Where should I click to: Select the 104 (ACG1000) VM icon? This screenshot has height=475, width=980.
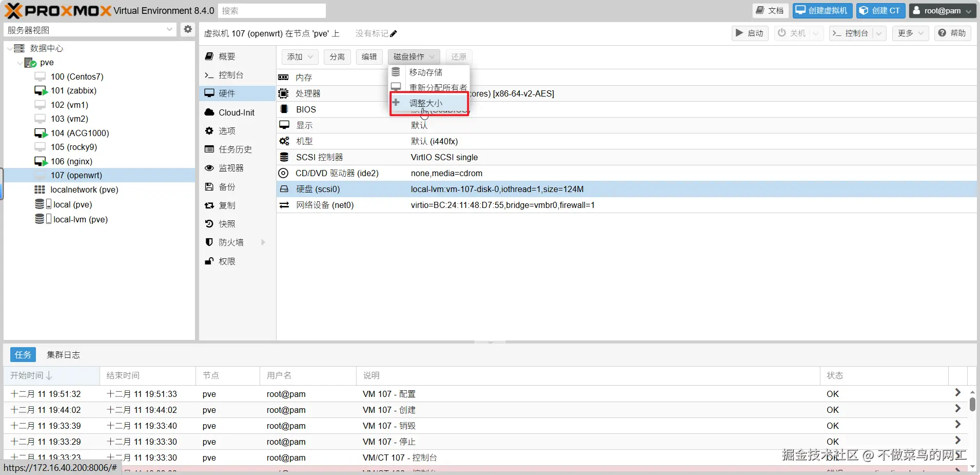pos(41,134)
